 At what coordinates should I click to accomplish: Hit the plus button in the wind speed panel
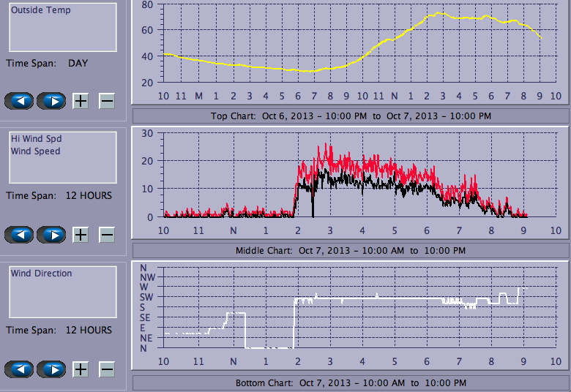tap(81, 235)
